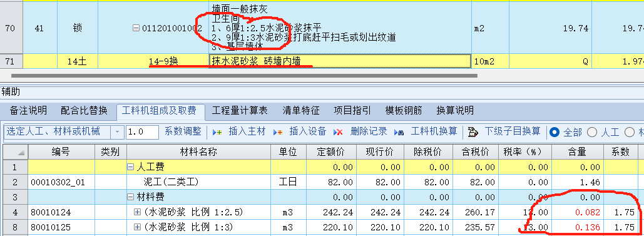The height and width of the screenshot is (236, 644).
Task: Click the 工料机换算 label
Action: pos(434,131)
